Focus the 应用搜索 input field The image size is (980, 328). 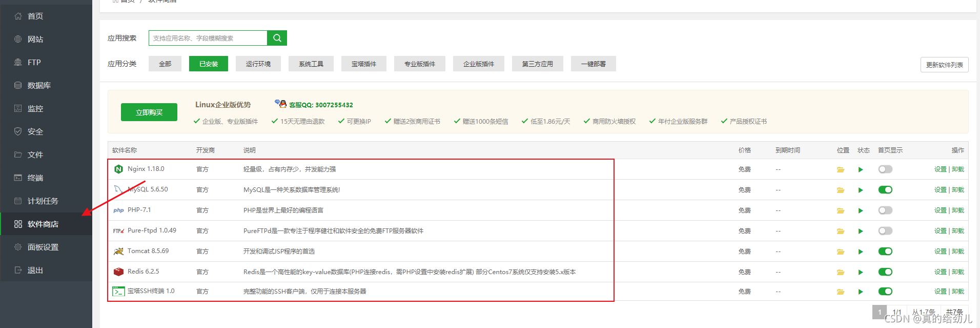point(208,38)
